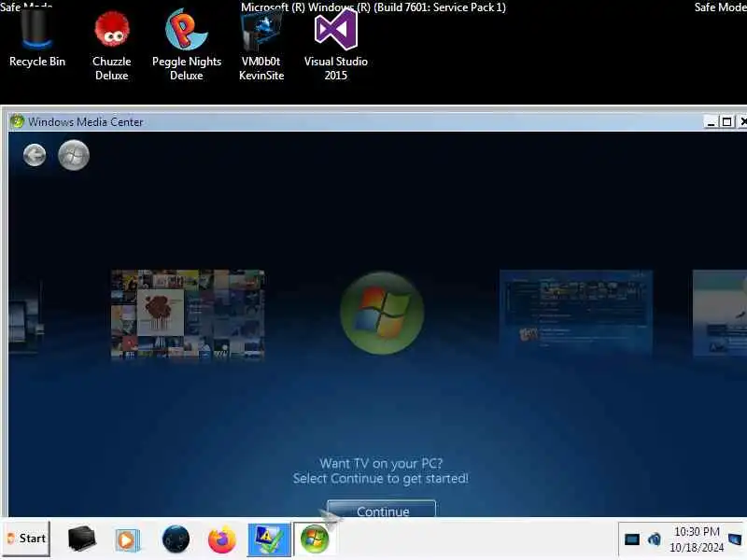Maximize the Windows Media Center window
Image resolution: width=747 pixels, height=560 pixels.
726,122
